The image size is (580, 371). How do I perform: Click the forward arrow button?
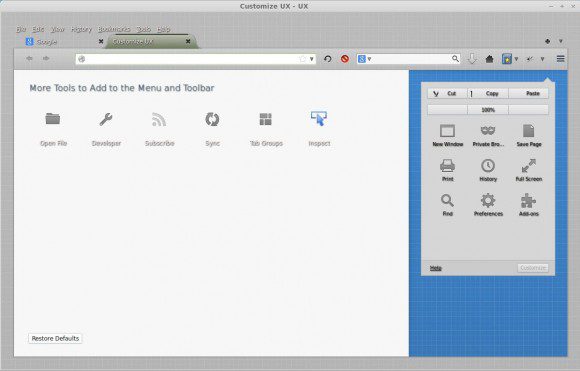(x=46, y=58)
